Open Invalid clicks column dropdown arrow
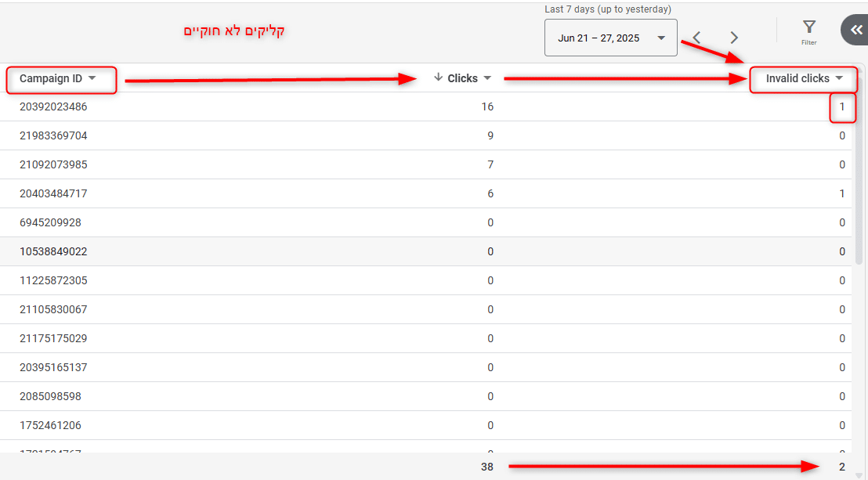The height and width of the screenshot is (480, 868). tap(839, 78)
